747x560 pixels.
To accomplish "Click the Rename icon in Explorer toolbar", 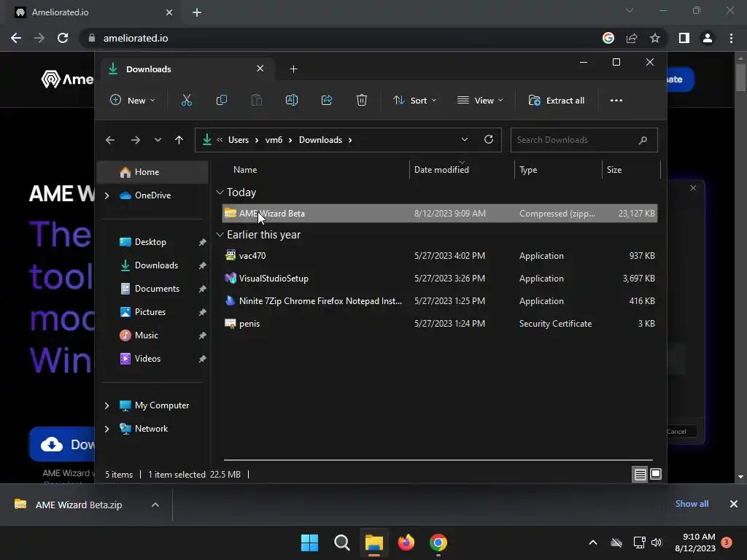I will click(x=292, y=101).
